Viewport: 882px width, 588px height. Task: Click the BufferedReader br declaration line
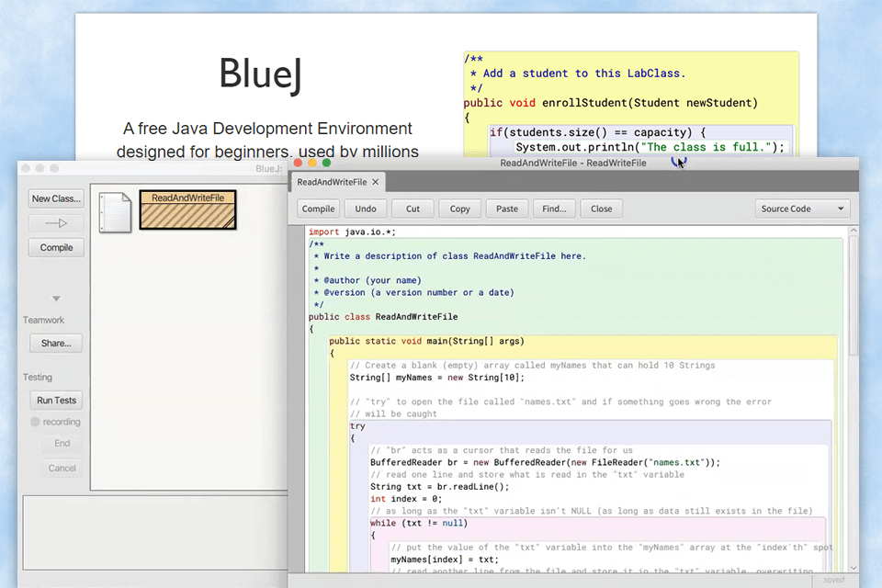coord(545,462)
